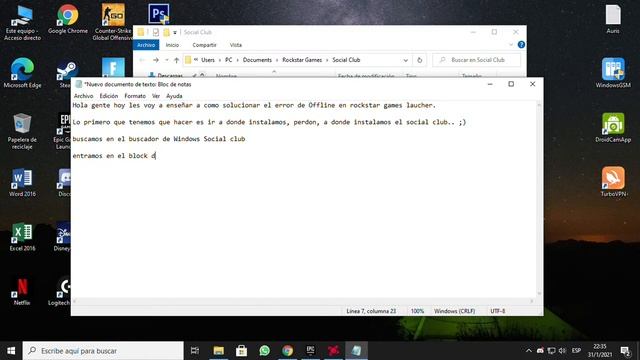Viewport: 640px width, 360px height.
Task: Open Notepad Archivo menu
Action: [x=83, y=96]
